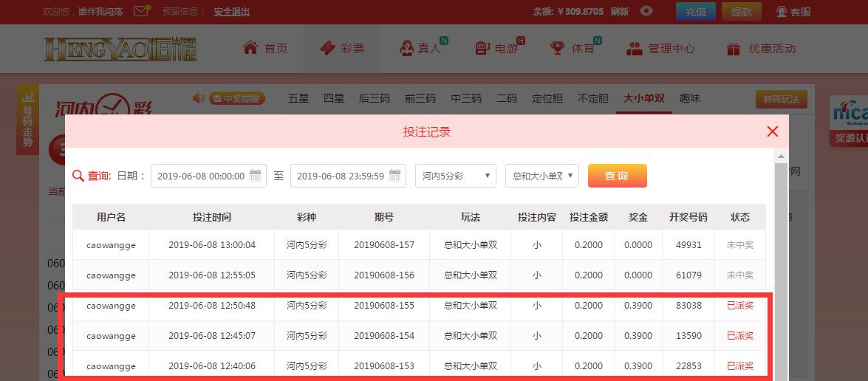Open 号码走势 chart icon on left sidebar
The width and height of the screenshot is (868, 381).
(28, 97)
